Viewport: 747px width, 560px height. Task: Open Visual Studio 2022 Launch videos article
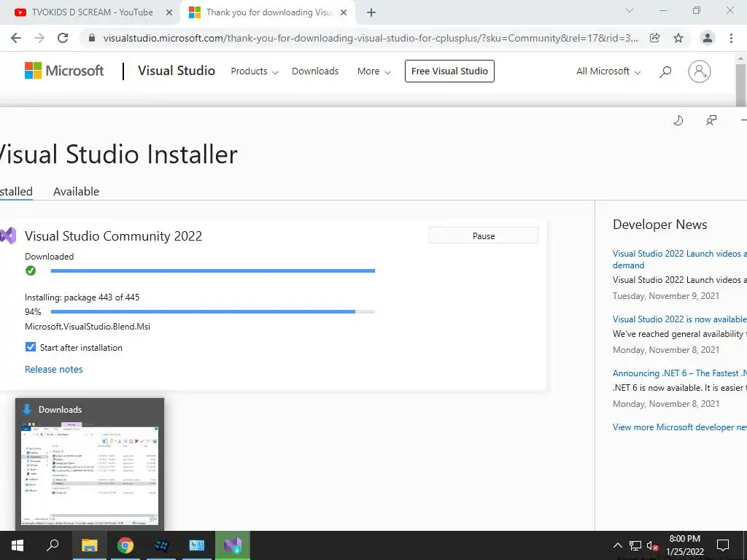[x=679, y=259]
